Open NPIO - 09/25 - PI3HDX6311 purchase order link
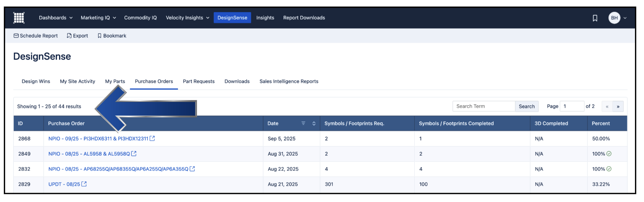Screen dimensions: 644x202 98,139
